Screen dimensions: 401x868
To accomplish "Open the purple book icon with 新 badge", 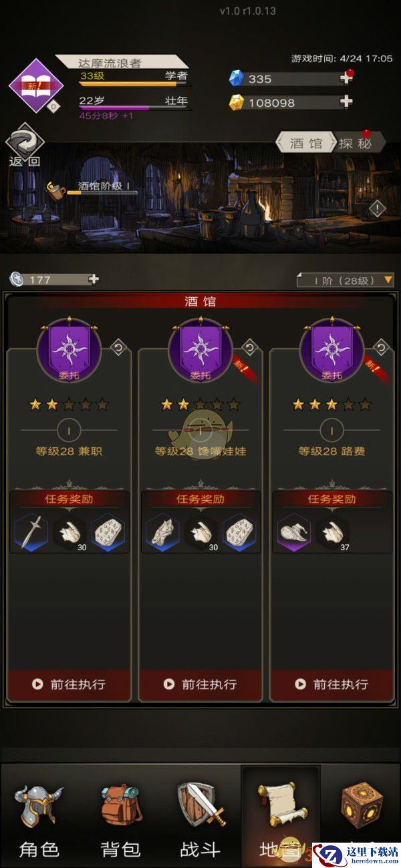I will 36,85.
